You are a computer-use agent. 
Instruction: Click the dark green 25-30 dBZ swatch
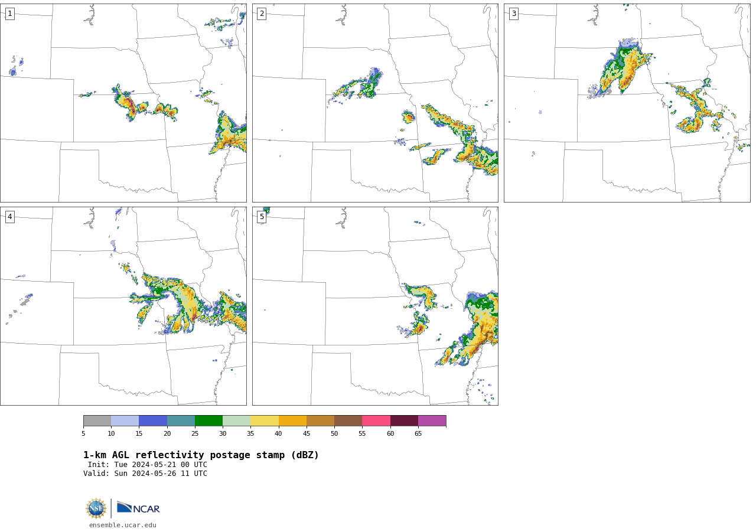208,421
